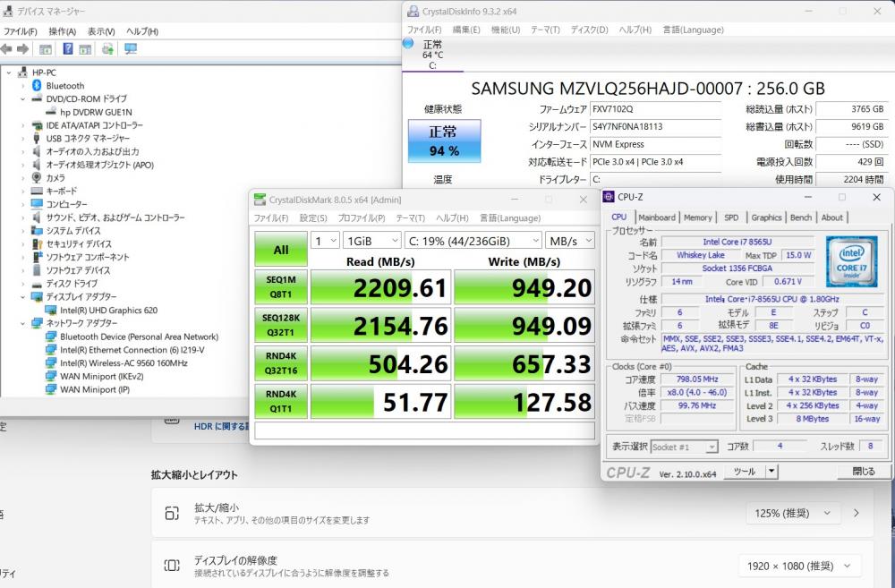Click the key icon beside セキュリティ デバイス

click(x=37, y=243)
